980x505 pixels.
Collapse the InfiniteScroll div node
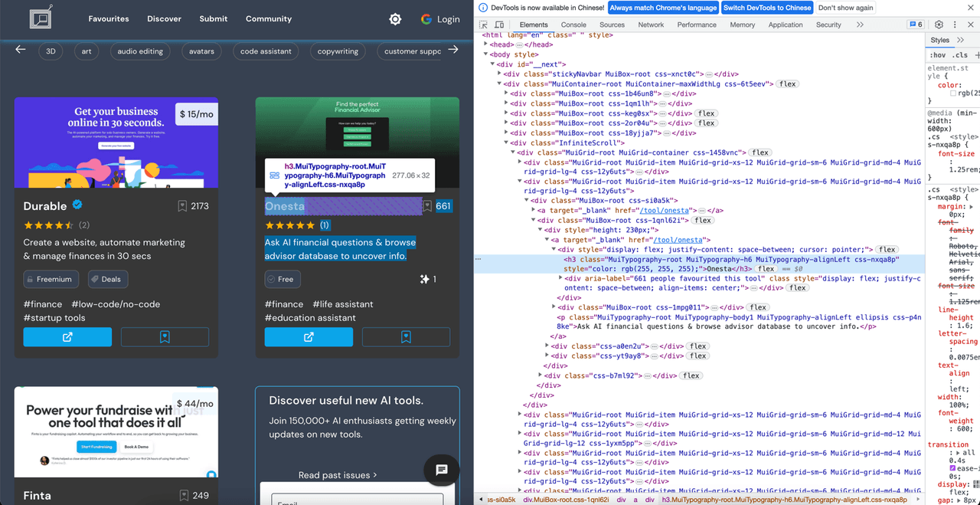tap(506, 143)
